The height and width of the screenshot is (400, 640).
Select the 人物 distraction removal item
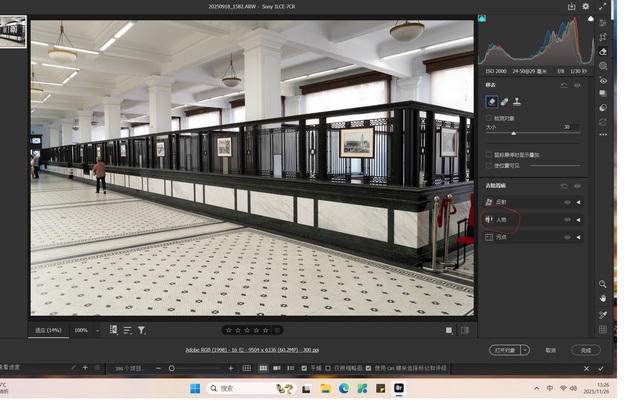tap(502, 220)
